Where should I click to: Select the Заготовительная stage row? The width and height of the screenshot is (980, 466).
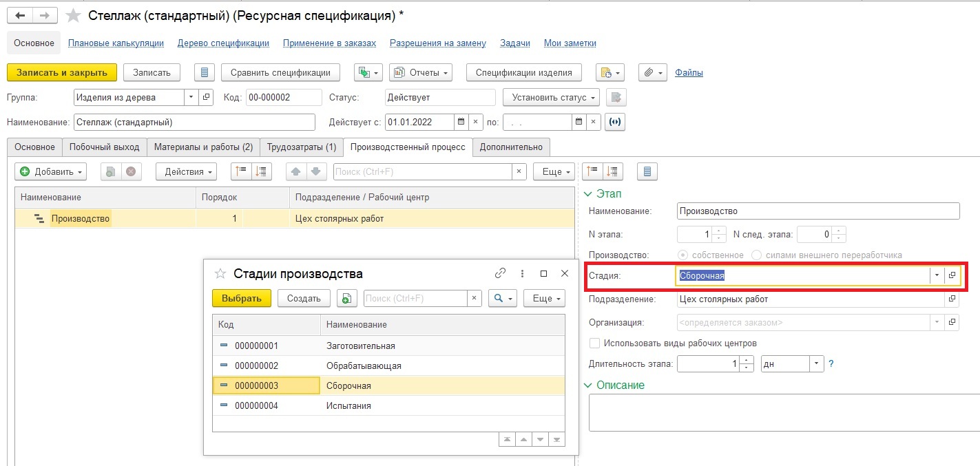(x=388, y=346)
